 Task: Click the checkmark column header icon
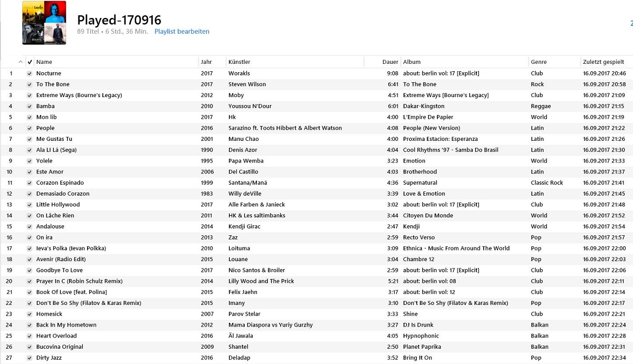pyautogui.click(x=30, y=62)
